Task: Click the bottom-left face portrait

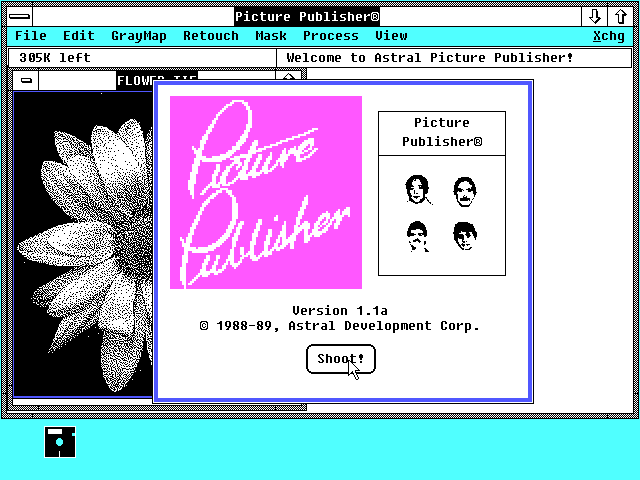Action: [x=418, y=237]
